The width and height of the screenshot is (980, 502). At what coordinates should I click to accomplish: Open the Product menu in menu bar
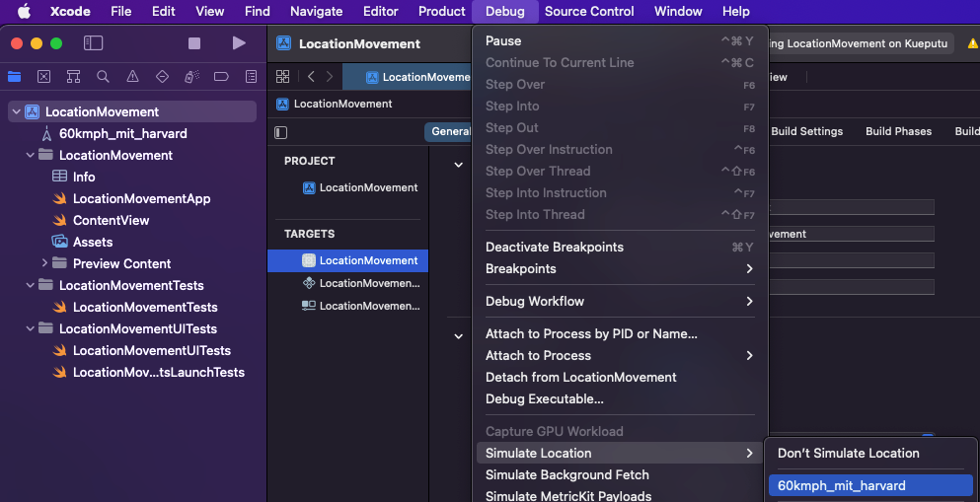pos(442,11)
